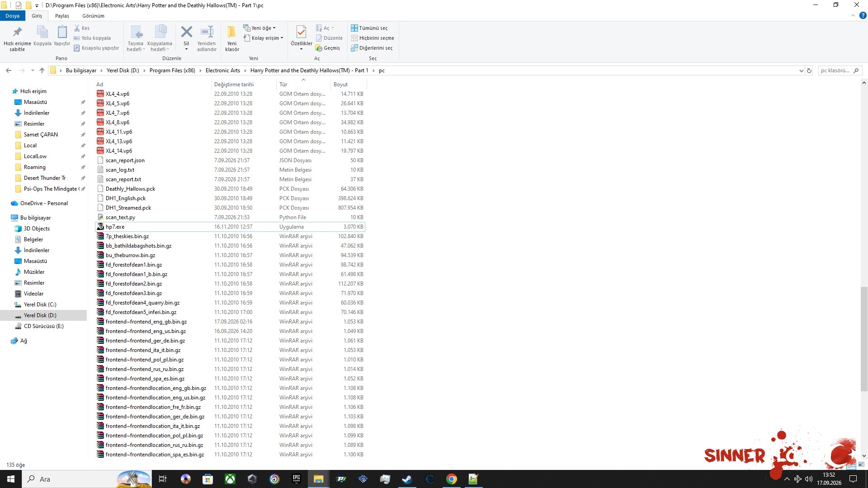Open the notification center in the taskbar
Screen dimensions: 868x488
[x=853, y=479]
